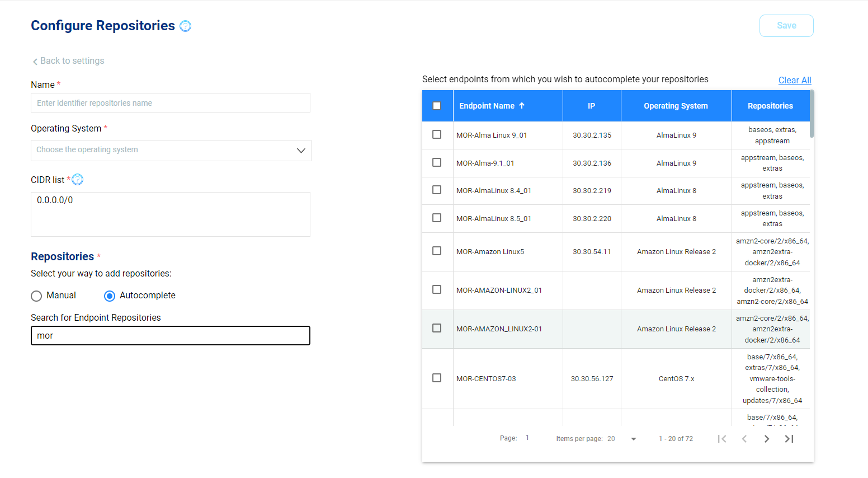Jump to the last page of endpoints

click(789, 439)
